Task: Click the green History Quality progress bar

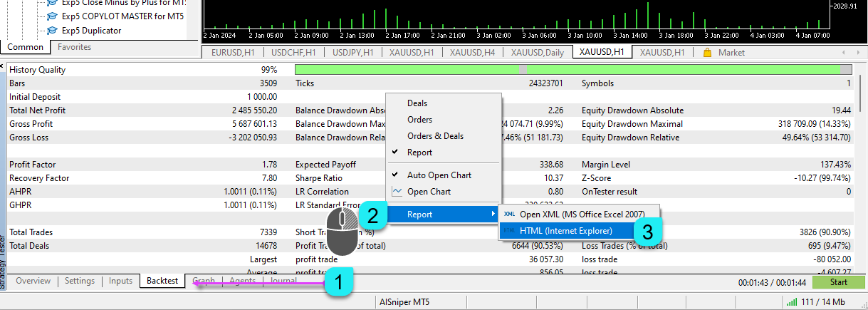Action: [x=406, y=70]
